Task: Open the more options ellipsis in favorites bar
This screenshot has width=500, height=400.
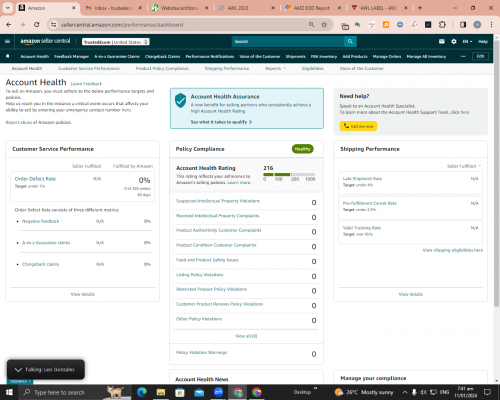Action: pos(463,56)
